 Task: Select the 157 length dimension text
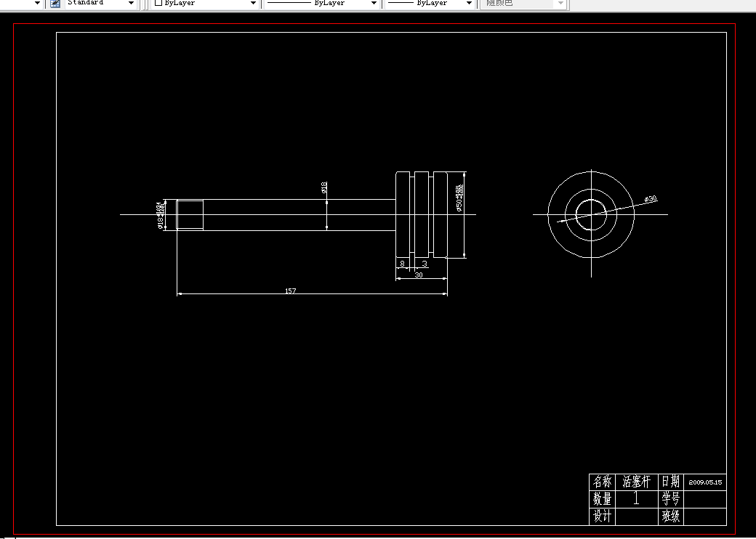click(290, 291)
